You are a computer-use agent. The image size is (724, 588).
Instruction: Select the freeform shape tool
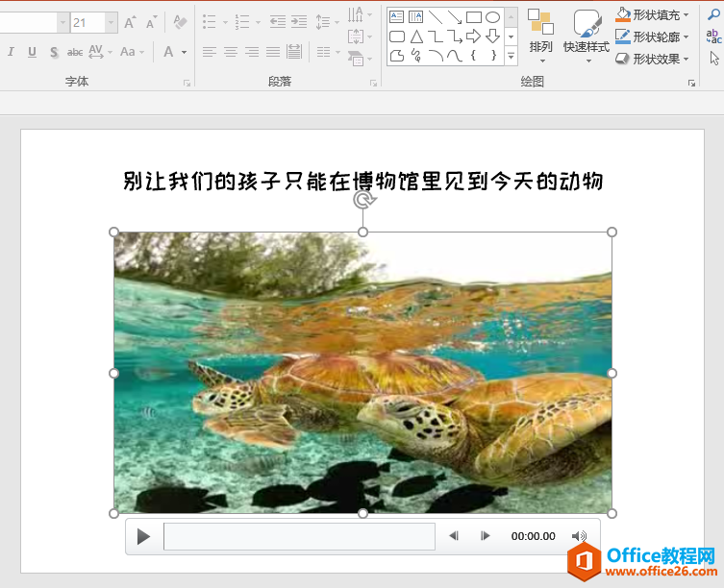[x=397, y=56]
